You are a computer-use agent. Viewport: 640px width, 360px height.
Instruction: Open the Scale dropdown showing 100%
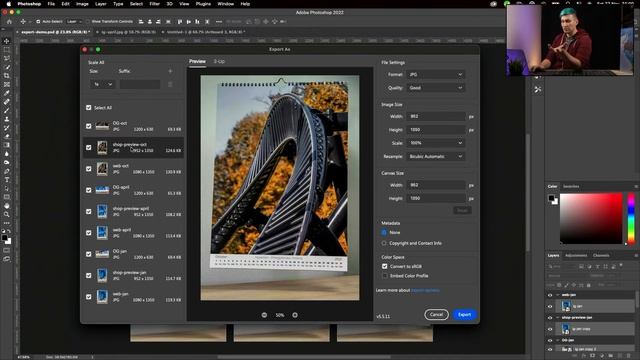coord(436,143)
